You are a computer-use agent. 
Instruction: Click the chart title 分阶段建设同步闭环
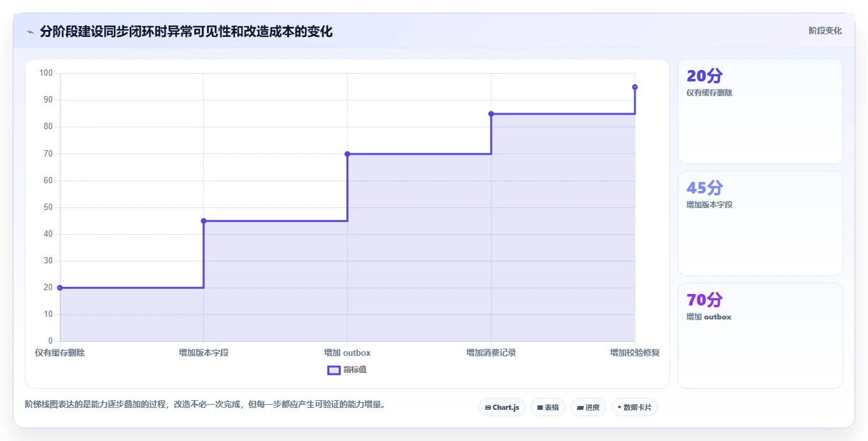(186, 31)
